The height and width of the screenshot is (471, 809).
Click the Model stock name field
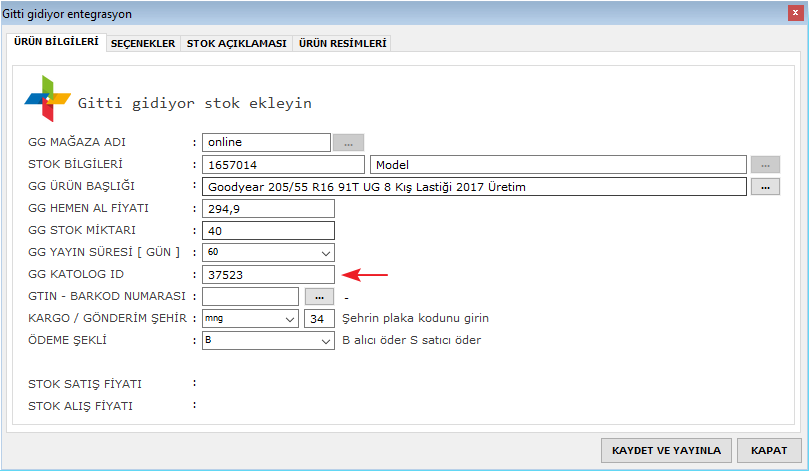point(558,165)
